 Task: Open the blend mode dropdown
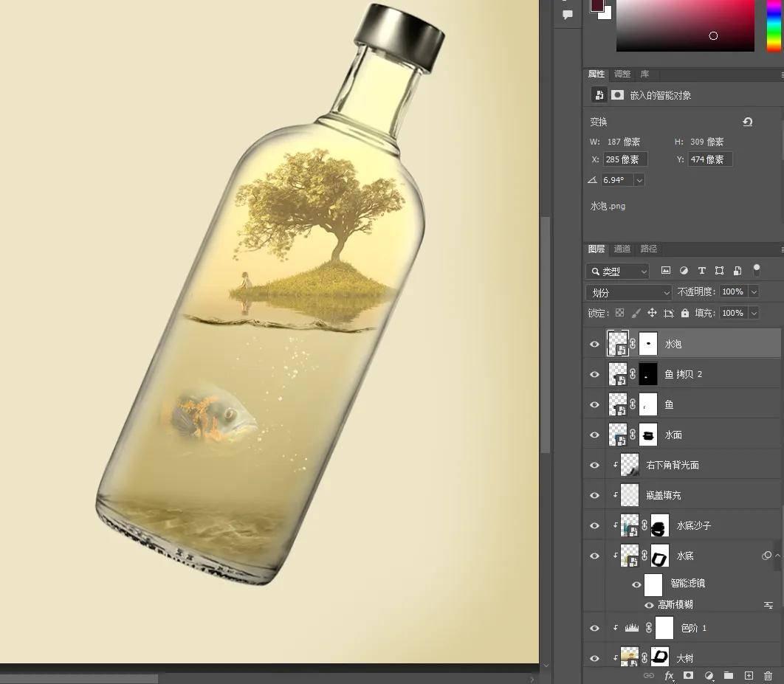(627, 292)
